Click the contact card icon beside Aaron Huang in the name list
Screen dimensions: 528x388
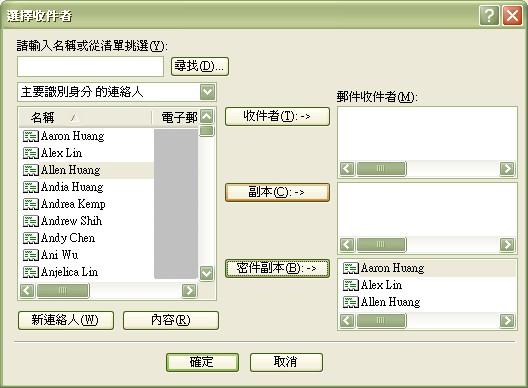(x=31, y=136)
